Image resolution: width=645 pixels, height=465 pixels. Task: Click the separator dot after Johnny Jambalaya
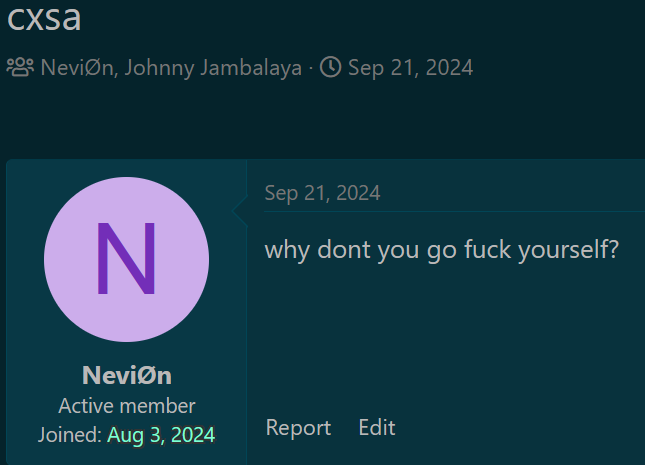pos(311,68)
